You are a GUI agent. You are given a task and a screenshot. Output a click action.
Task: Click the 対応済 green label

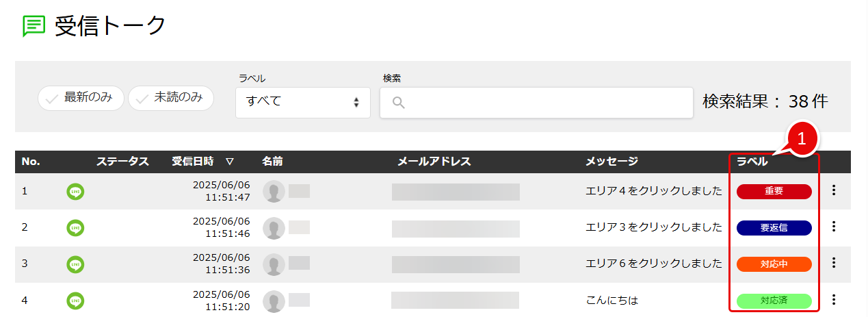[774, 301]
